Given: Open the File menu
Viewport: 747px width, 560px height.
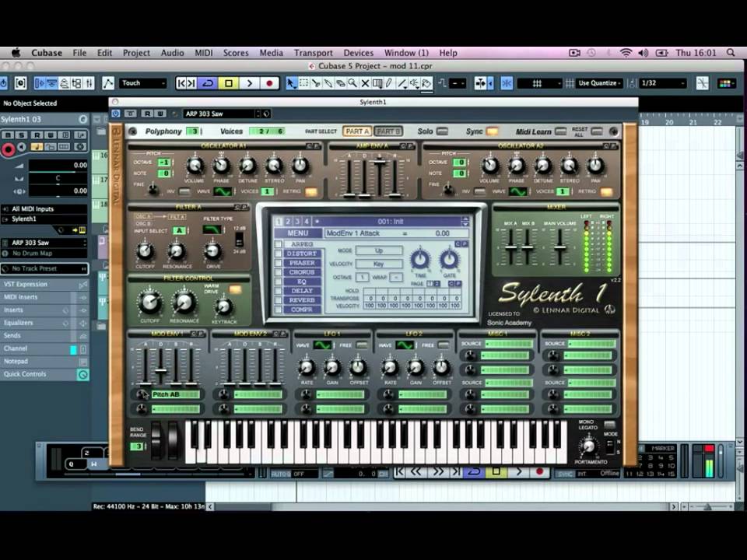Looking at the screenshot, I should 79,53.
